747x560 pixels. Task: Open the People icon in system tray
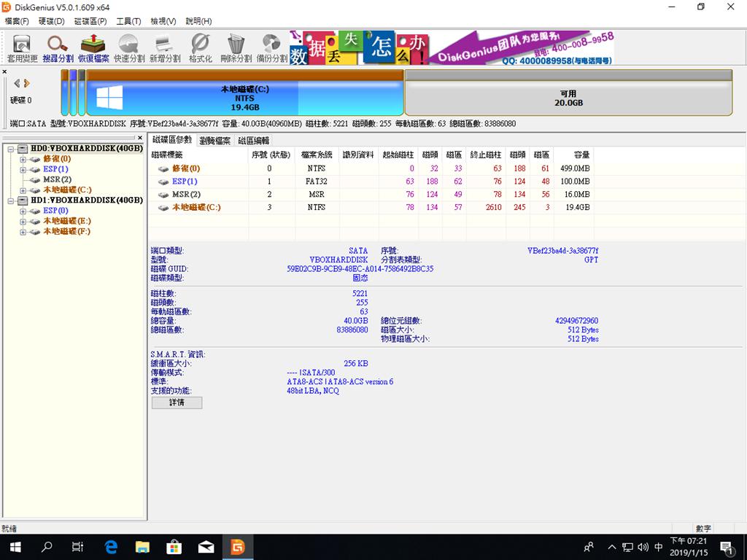(589, 547)
